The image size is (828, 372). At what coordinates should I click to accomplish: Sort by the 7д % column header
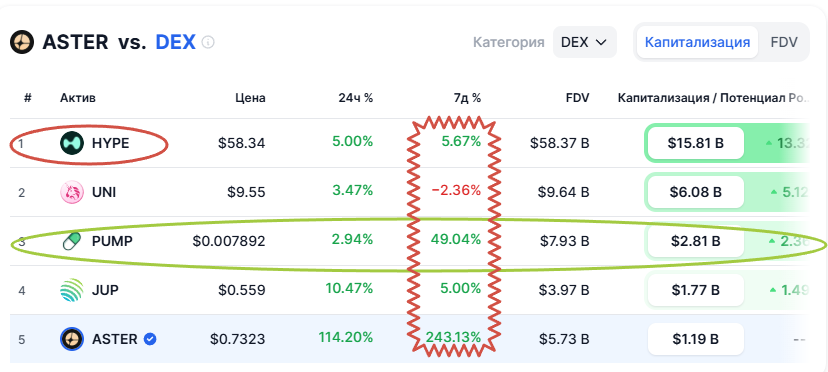click(466, 98)
